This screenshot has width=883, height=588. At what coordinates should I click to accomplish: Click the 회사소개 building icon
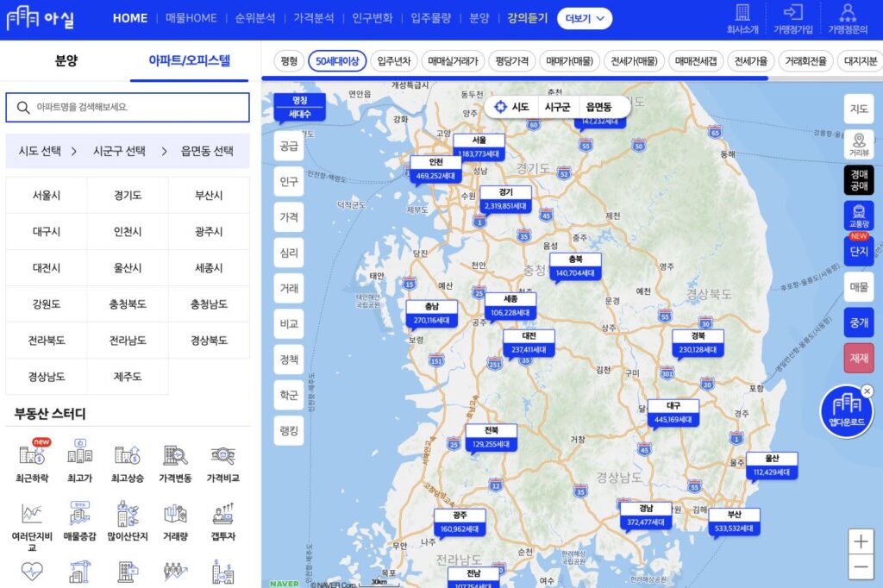pyautogui.click(x=742, y=12)
